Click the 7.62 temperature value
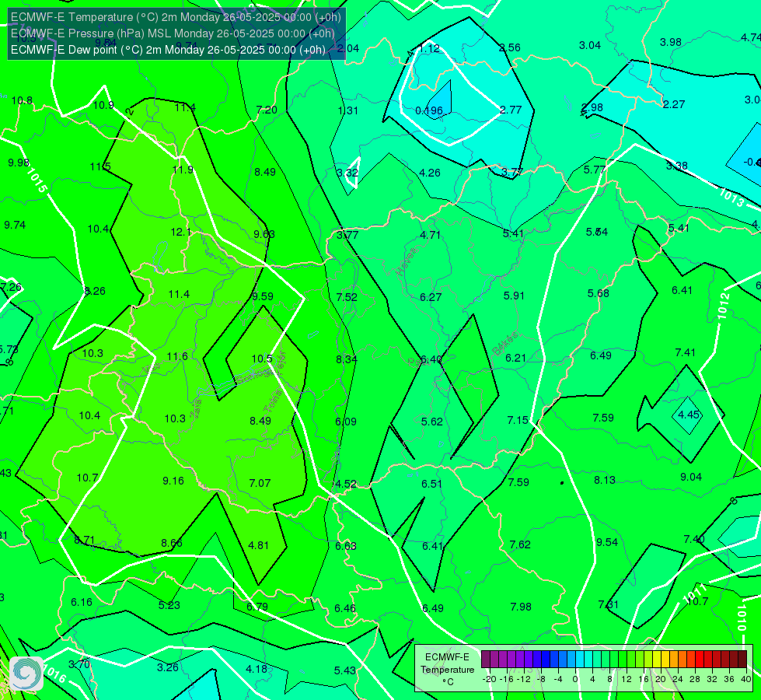This screenshot has height=700, width=761. (x=520, y=545)
